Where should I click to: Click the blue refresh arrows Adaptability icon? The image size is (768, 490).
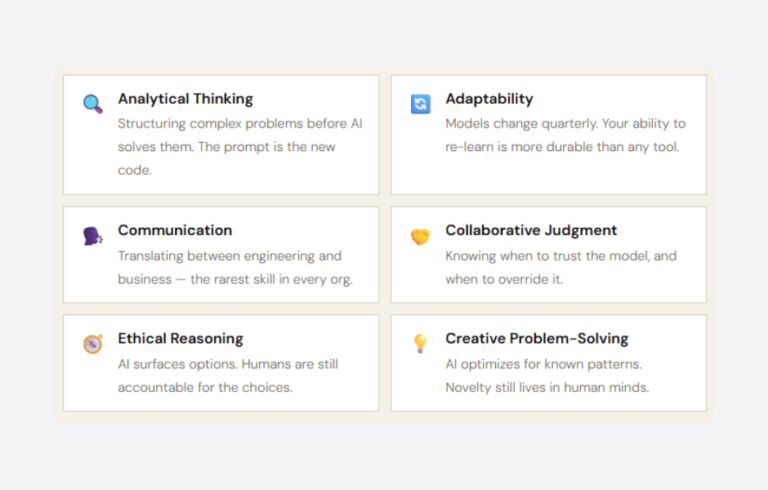[x=420, y=104]
